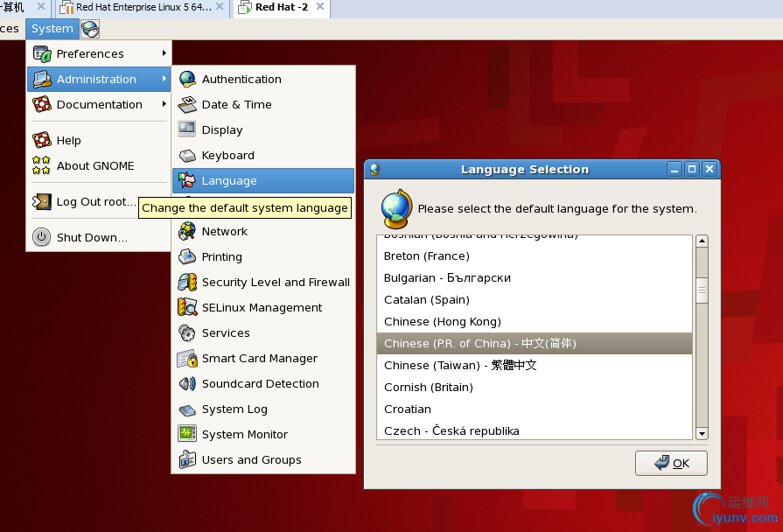Click the System Monitor graph icon
This screenshot has height=532, width=783.
(187, 434)
